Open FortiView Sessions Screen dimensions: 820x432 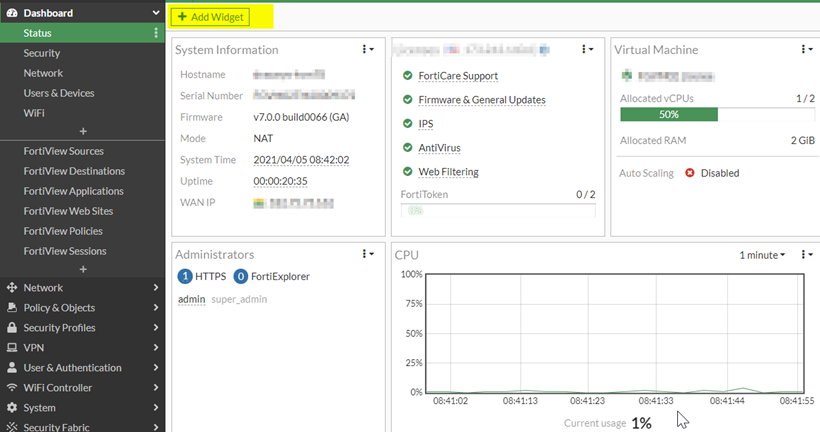pyautogui.click(x=64, y=251)
